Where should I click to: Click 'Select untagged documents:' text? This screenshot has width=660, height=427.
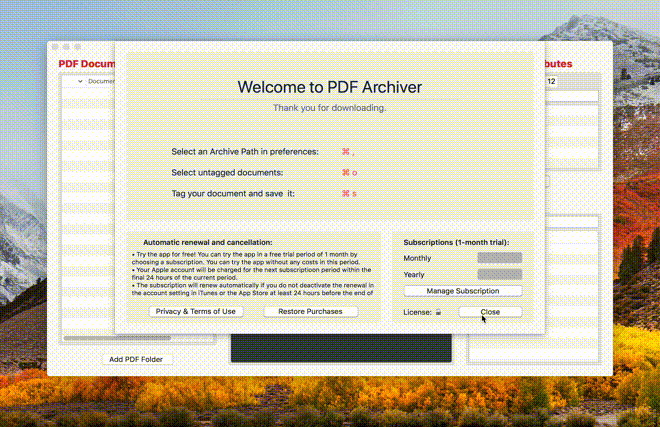[227, 173]
